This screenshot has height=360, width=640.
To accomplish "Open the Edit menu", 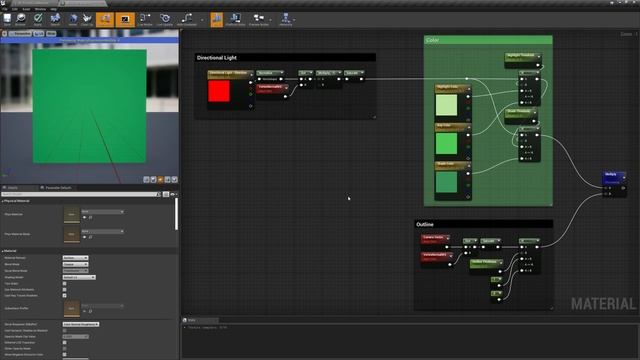I will tap(15, 9).
